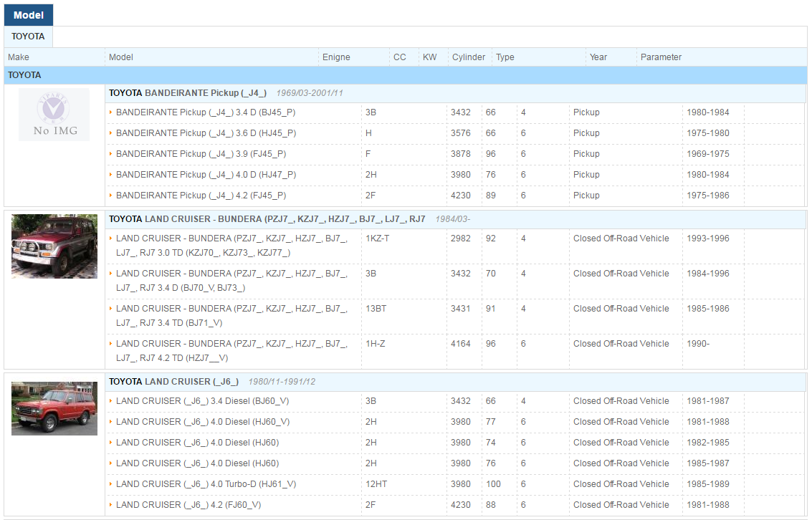Click the blue TOYOTA make banner row
This screenshot has height=520, width=812.
406,75
